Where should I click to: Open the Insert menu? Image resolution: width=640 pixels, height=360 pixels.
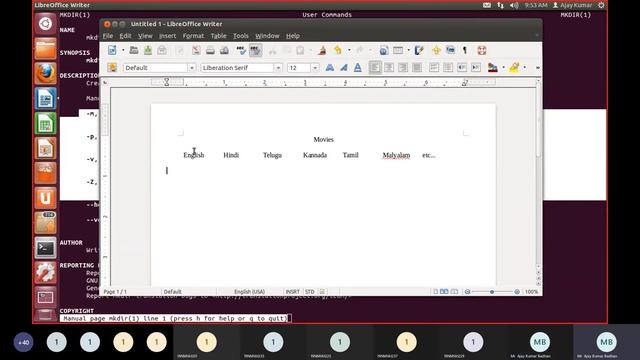tap(167, 36)
